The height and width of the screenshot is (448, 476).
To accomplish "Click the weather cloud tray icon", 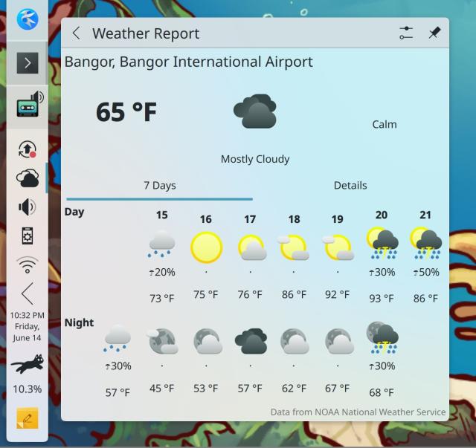I will [28, 178].
